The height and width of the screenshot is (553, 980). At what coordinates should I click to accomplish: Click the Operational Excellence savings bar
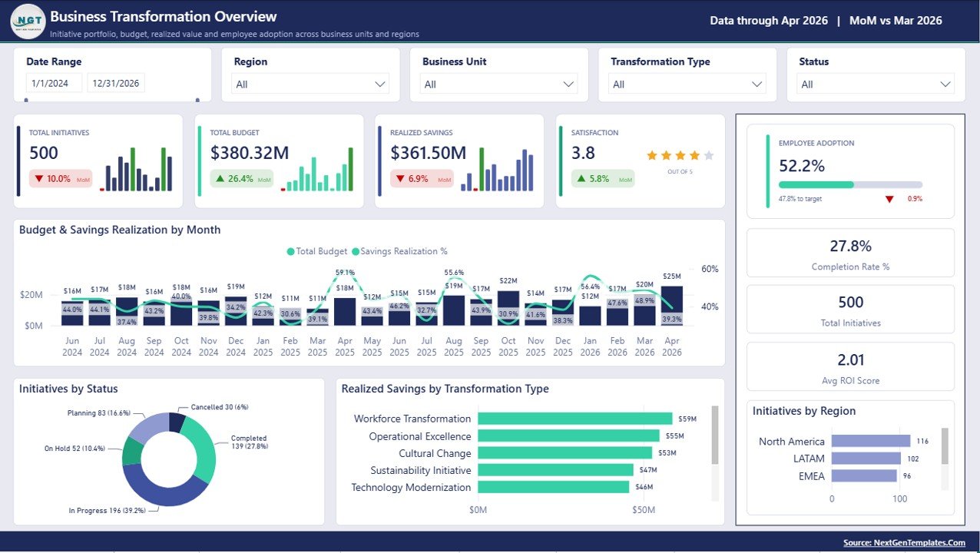coord(568,435)
